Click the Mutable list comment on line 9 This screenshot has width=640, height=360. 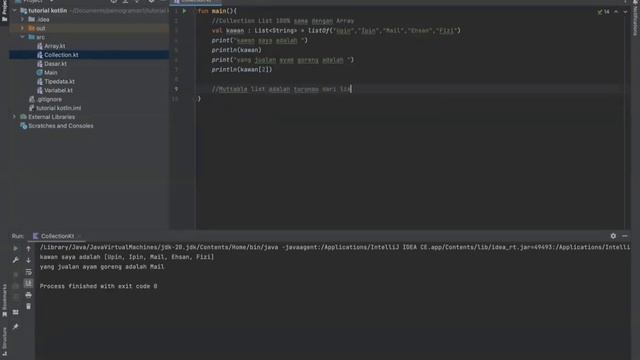tap(281, 89)
